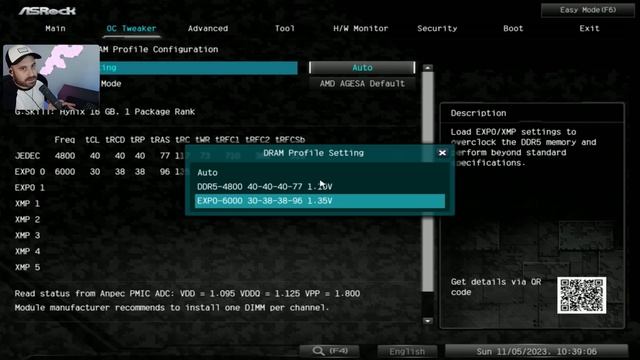Click the JEDEC row label

pyautogui.click(x=27, y=156)
